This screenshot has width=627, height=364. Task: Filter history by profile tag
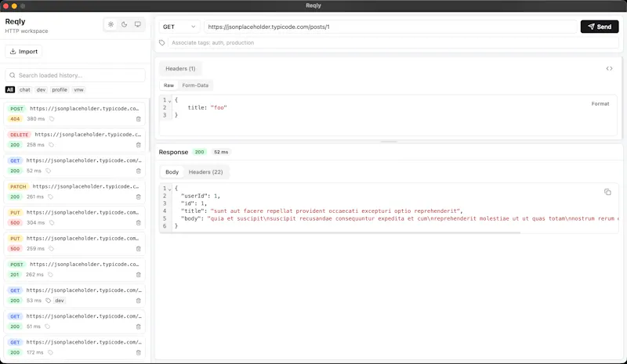tap(60, 90)
